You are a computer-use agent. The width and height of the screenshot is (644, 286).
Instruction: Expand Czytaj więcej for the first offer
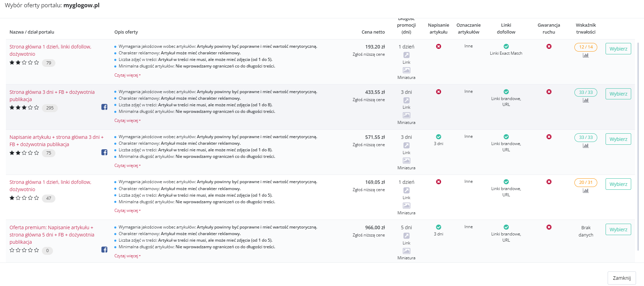(127, 75)
